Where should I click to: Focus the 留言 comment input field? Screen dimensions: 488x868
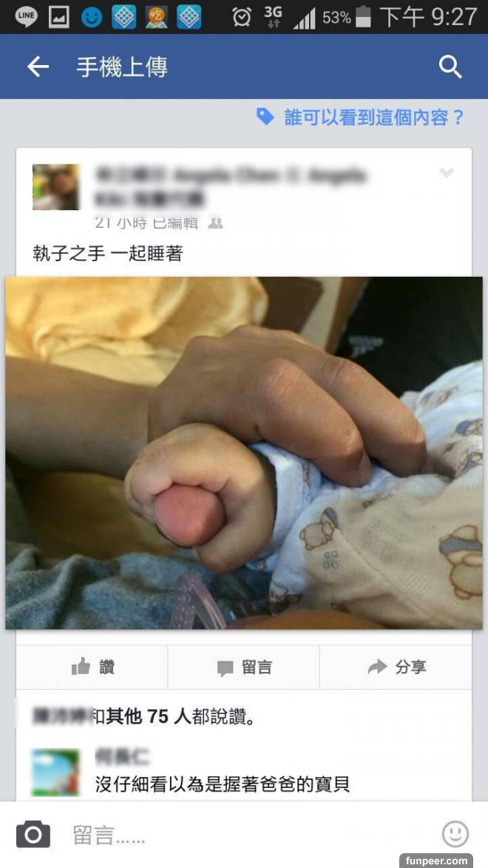pyautogui.click(x=243, y=835)
